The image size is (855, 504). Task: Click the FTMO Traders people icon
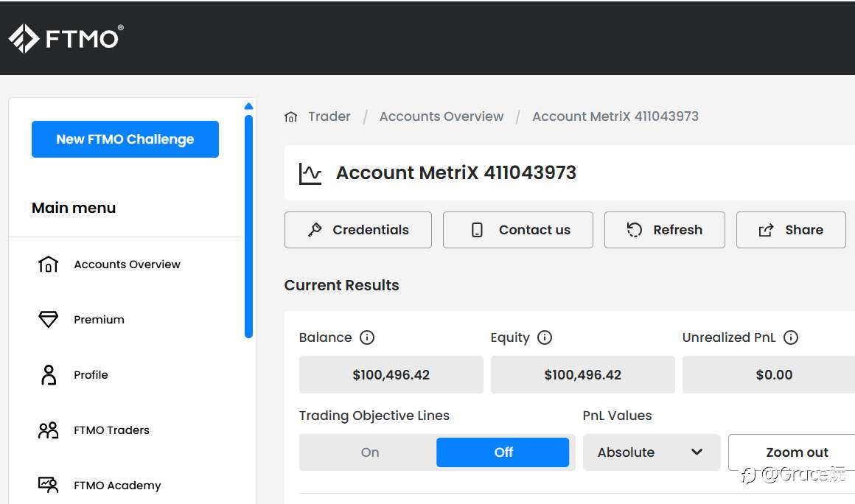tap(48, 430)
